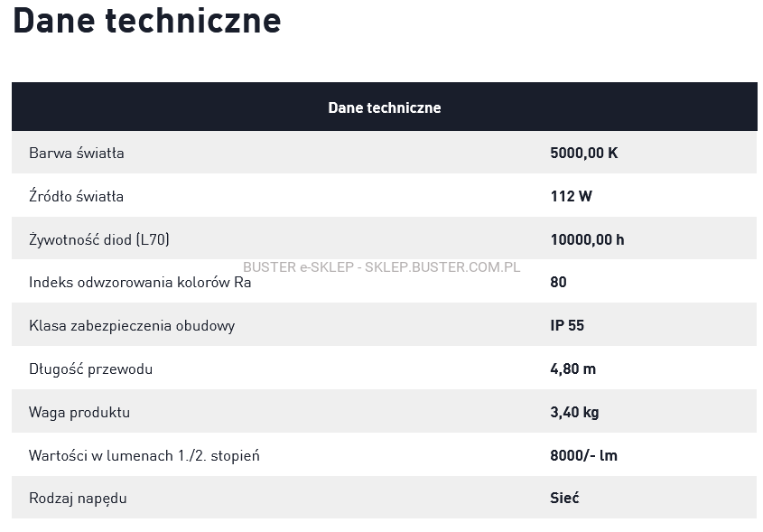Select the "Waga produktu" row label

[79, 412]
